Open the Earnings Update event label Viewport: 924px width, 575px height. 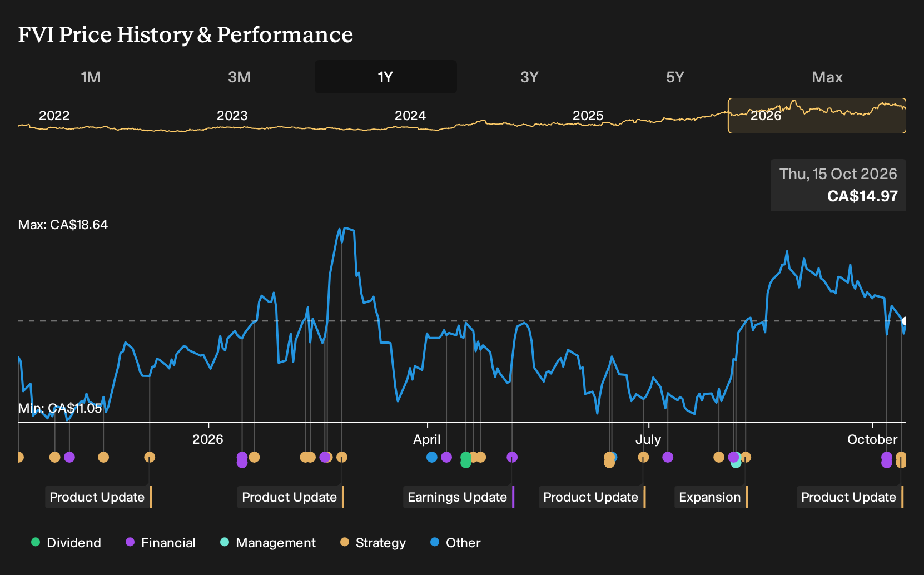click(x=459, y=497)
